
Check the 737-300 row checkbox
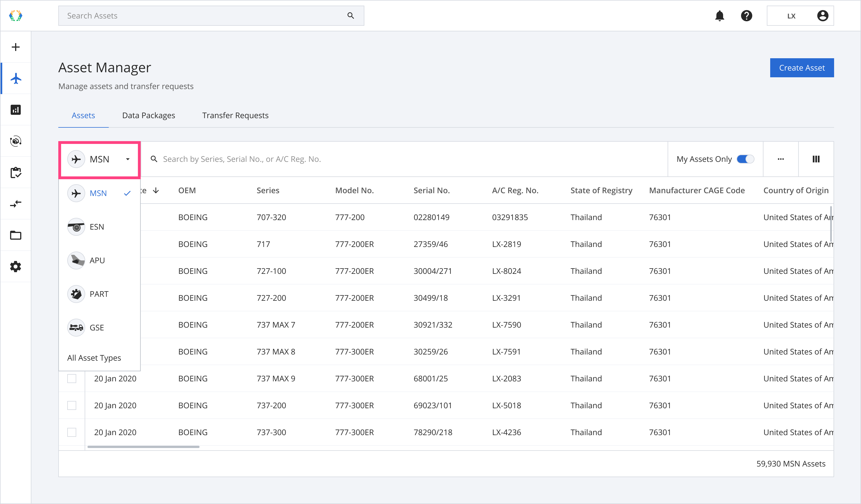coord(72,432)
